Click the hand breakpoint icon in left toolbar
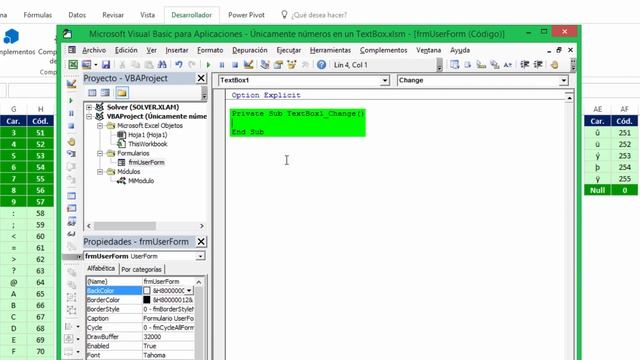 coord(71,142)
